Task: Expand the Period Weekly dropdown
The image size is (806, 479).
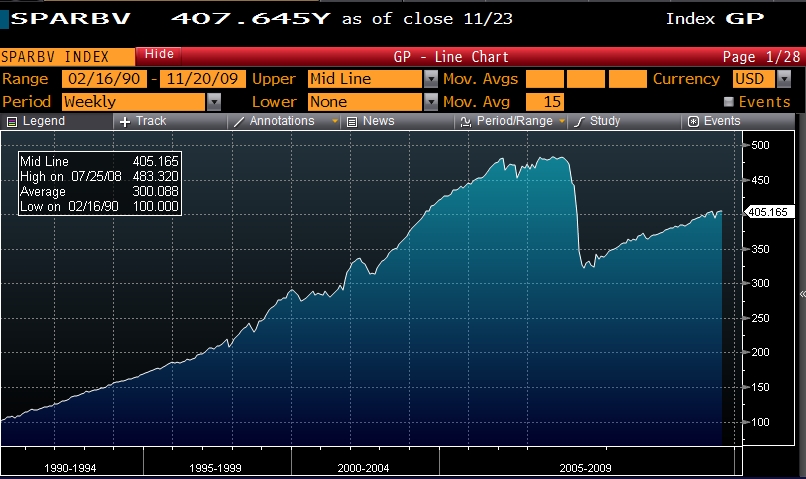Action: pos(214,101)
